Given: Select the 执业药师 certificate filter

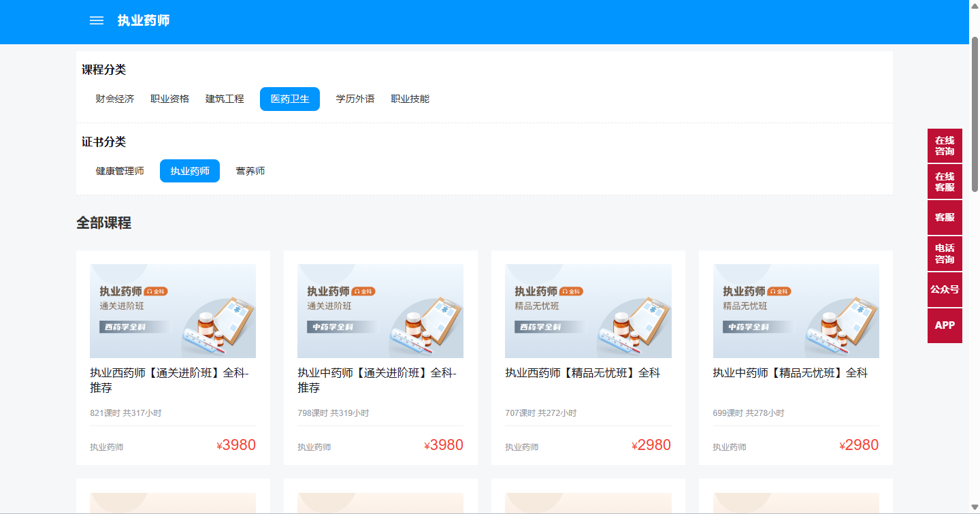Looking at the screenshot, I should 190,171.
